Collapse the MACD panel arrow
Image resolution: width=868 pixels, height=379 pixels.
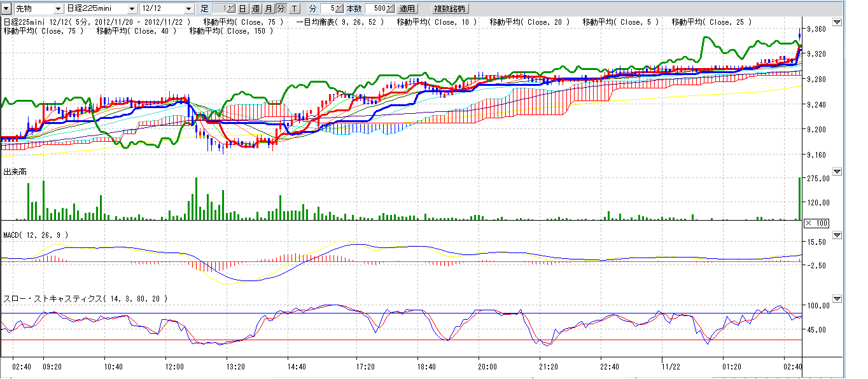[837, 235]
